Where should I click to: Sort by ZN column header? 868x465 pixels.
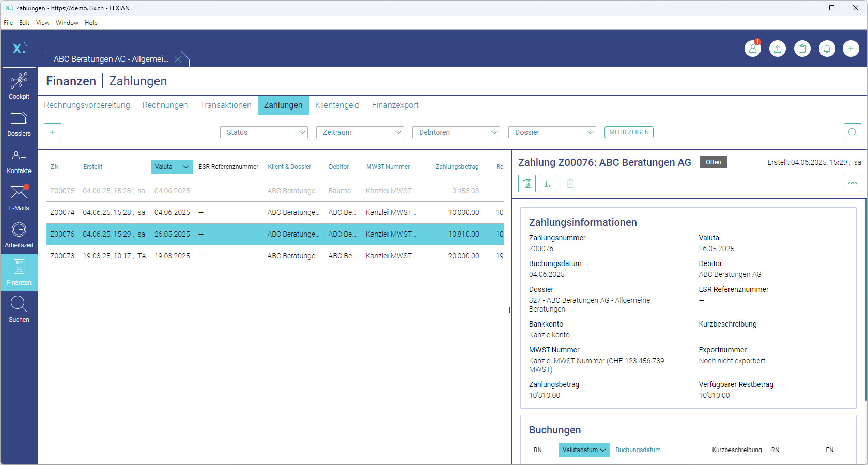(x=55, y=167)
